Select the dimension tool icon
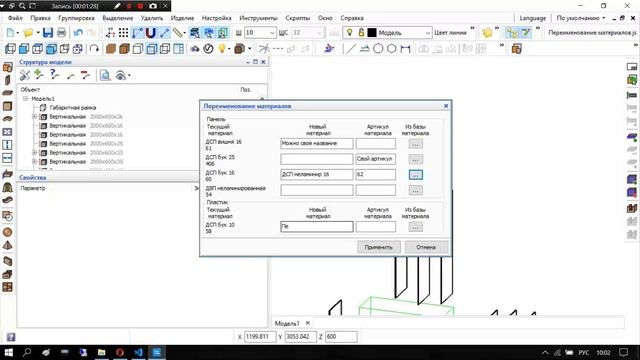 click(x=405, y=49)
